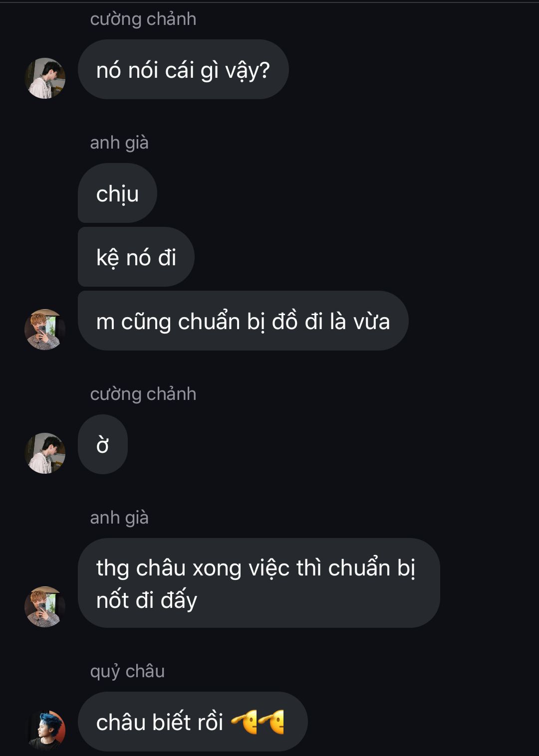Select the message 'nó nói cái gì vậy?'

(183, 69)
